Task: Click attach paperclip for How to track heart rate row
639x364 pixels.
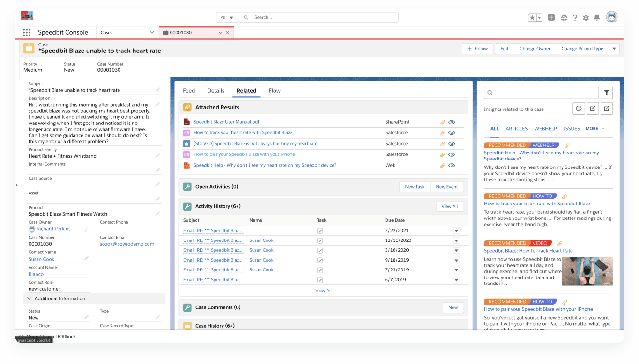Action: 442,133
